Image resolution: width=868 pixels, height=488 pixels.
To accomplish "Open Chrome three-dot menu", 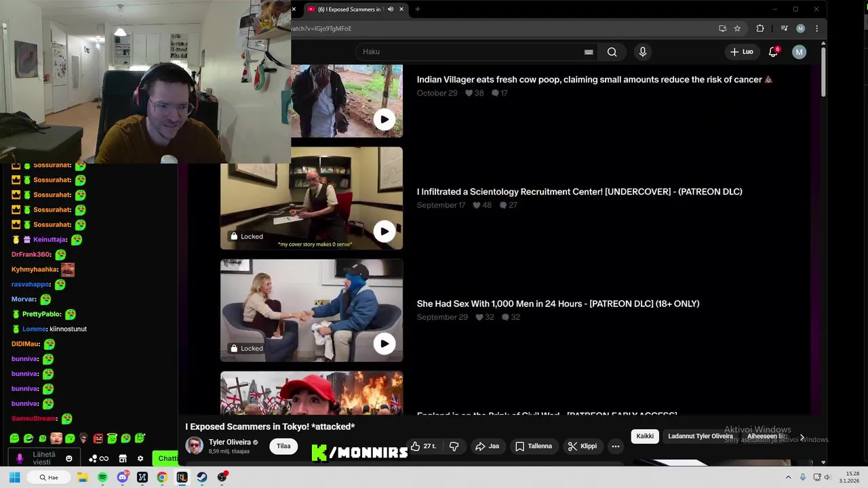I will coord(816,28).
